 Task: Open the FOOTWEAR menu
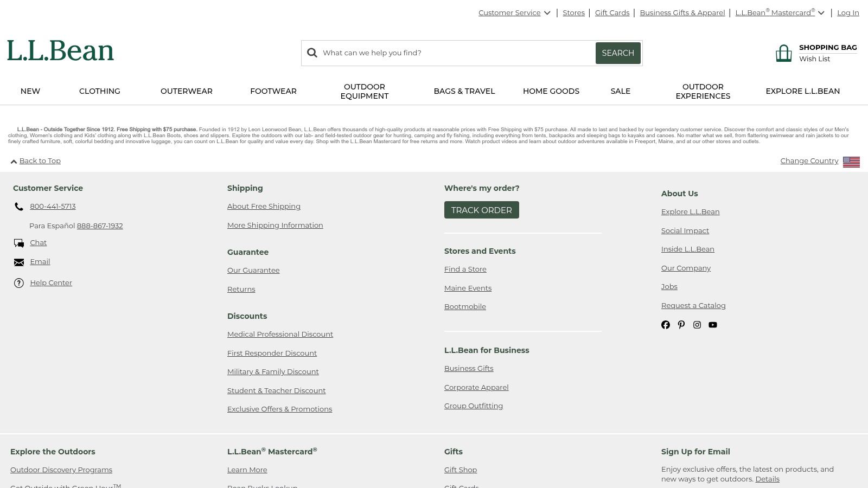pos(273,91)
